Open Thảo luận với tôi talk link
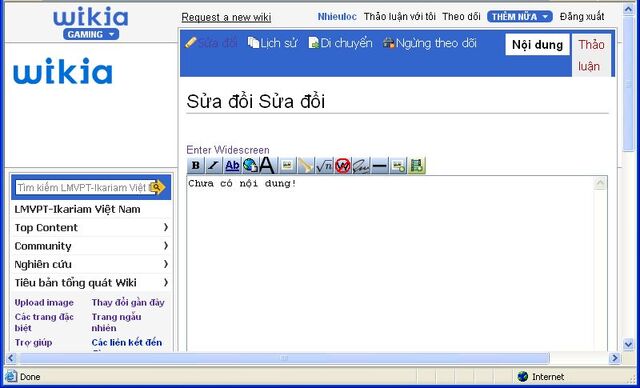Viewport: 640px width, 388px height. pyautogui.click(x=400, y=17)
